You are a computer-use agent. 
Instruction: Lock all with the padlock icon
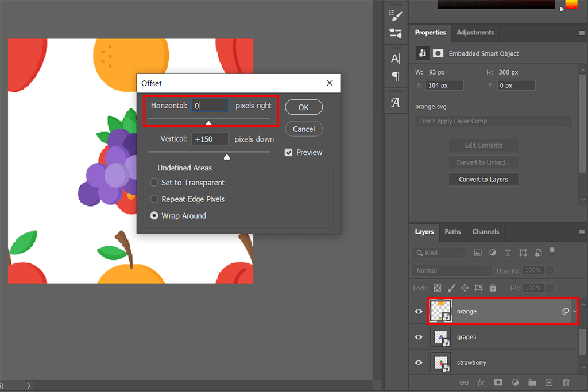(493, 288)
